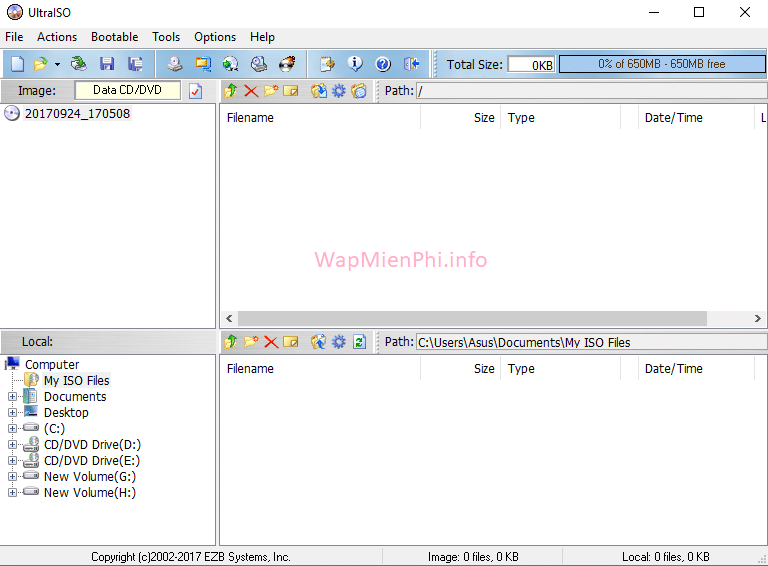The width and height of the screenshot is (768, 566).
Task: Click the image list horizontal scrollbar thumb
Action: (x=473, y=318)
